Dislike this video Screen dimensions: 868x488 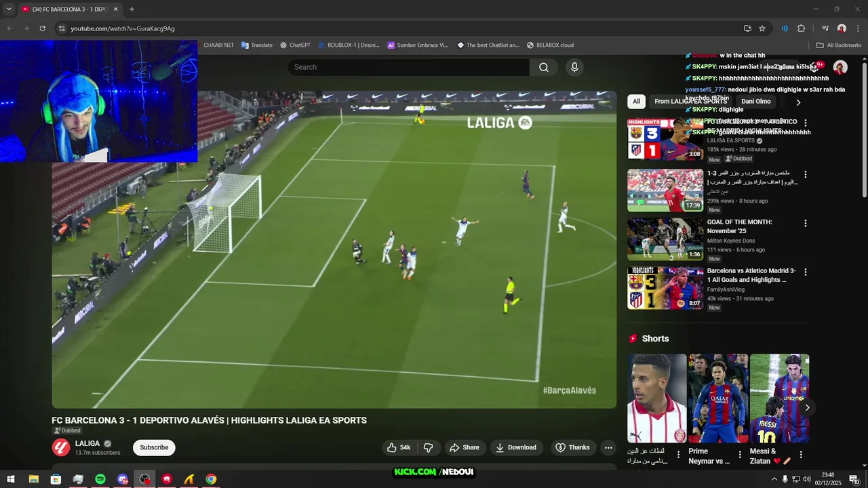coord(429,447)
